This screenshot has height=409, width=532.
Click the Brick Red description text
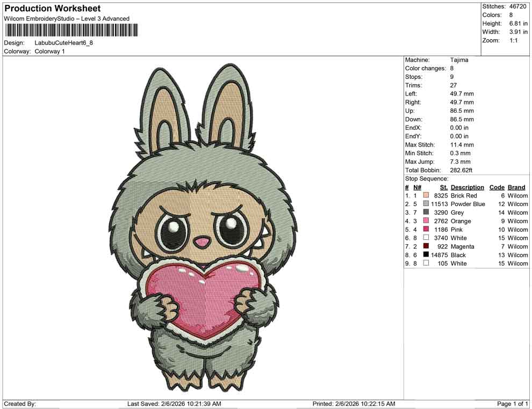click(464, 195)
